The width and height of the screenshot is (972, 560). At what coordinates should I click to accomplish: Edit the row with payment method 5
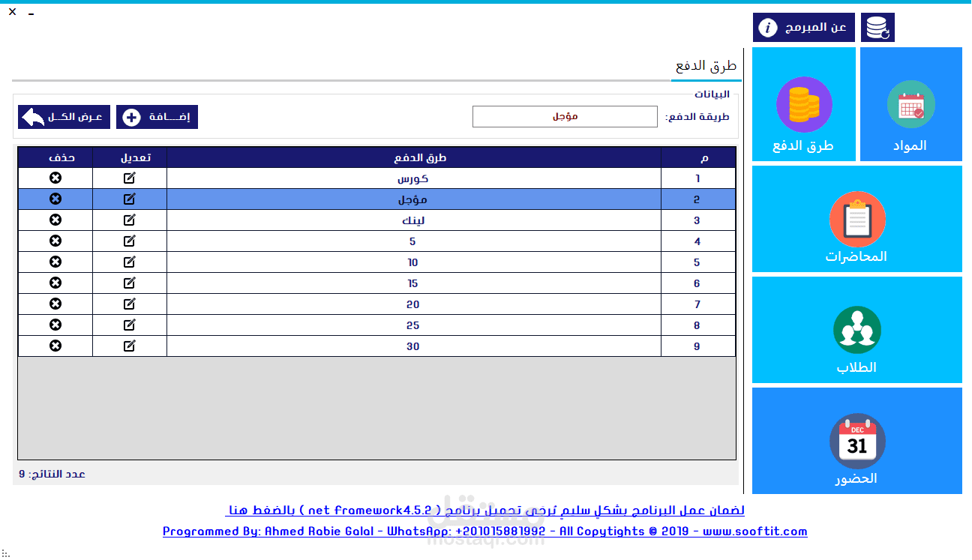point(130,241)
